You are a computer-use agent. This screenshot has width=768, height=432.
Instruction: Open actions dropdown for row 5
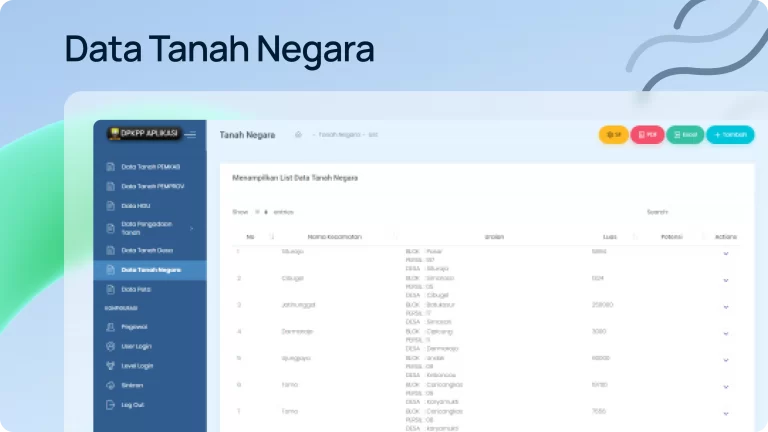pos(726,360)
